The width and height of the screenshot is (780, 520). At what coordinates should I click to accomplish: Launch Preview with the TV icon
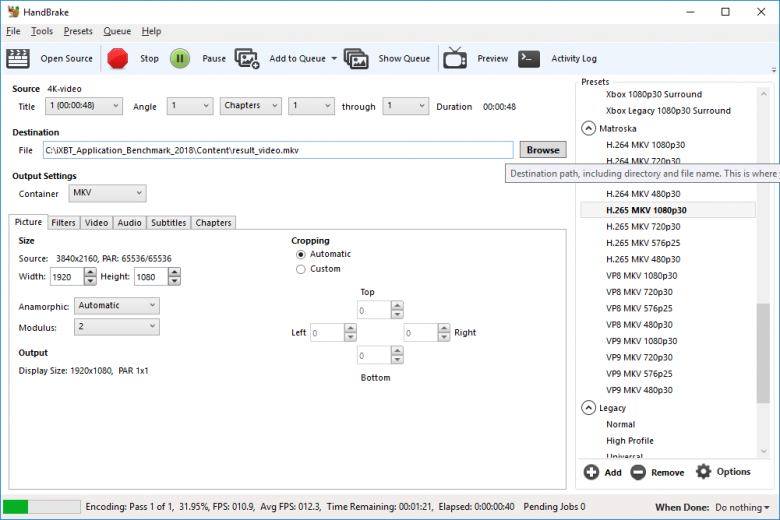click(x=455, y=58)
